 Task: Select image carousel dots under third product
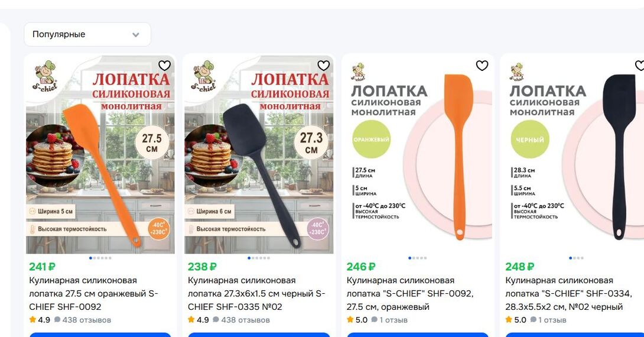[417, 258]
